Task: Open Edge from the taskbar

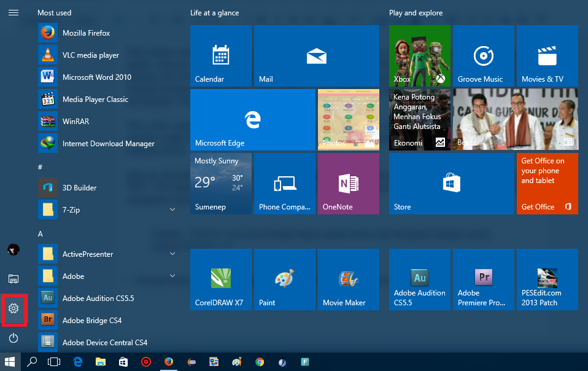Action: point(77,362)
